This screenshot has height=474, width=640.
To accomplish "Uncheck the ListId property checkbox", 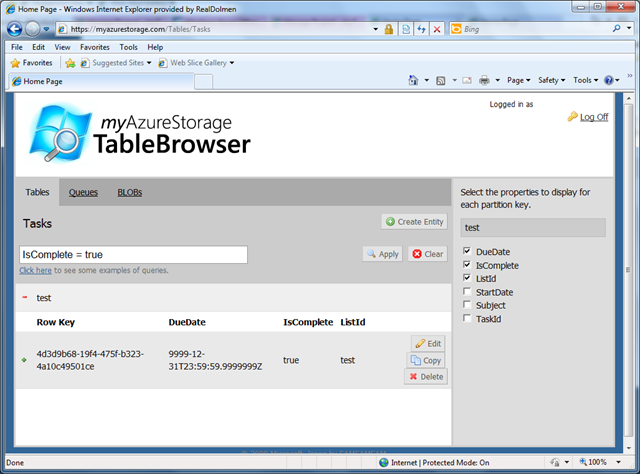I will click(467, 278).
